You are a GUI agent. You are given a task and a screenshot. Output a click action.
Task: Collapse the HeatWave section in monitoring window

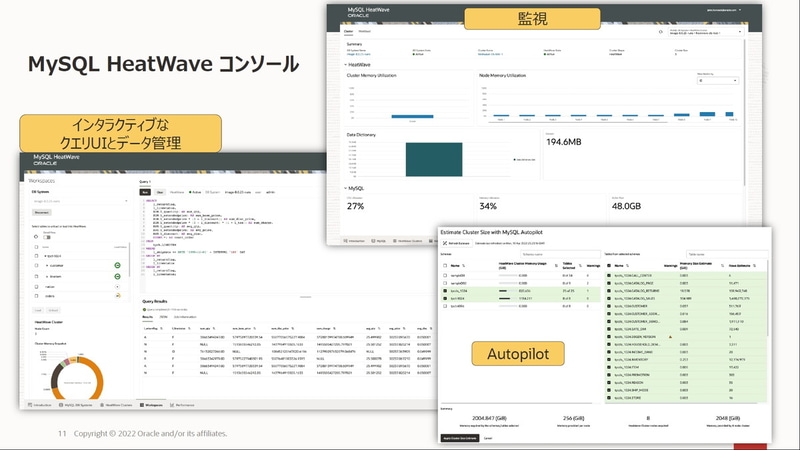click(345, 65)
